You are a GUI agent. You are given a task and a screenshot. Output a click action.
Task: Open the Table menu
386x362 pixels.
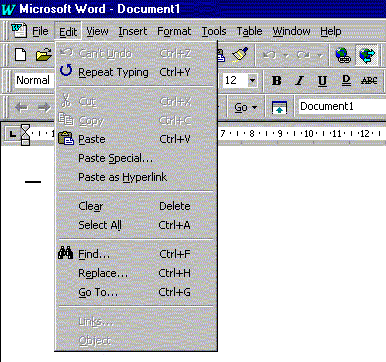pyautogui.click(x=249, y=31)
